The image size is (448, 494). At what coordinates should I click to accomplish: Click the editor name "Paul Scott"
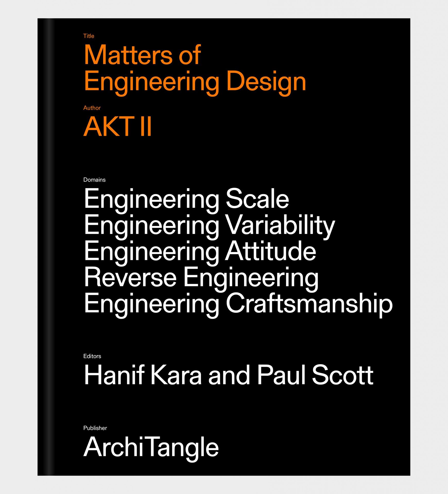(x=315, y=375)
